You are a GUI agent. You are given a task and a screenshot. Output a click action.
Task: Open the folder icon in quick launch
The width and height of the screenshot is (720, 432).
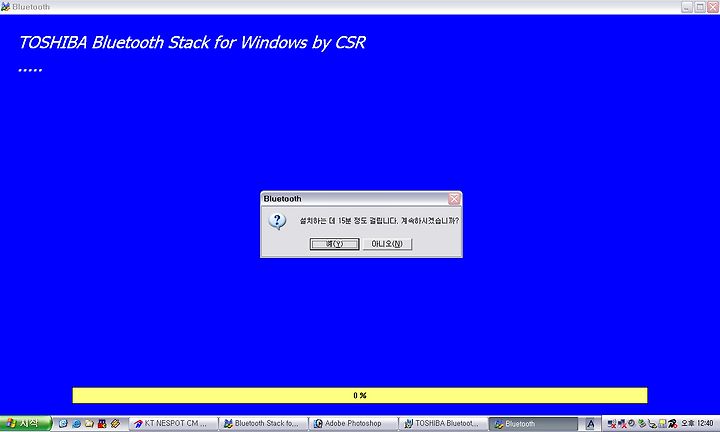[x=89, y=424]
